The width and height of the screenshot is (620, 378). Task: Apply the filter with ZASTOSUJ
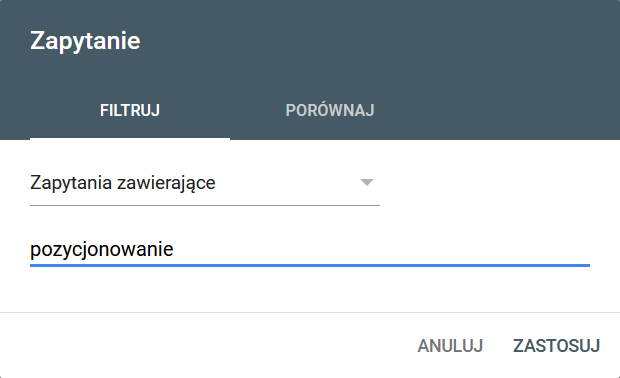556,346
